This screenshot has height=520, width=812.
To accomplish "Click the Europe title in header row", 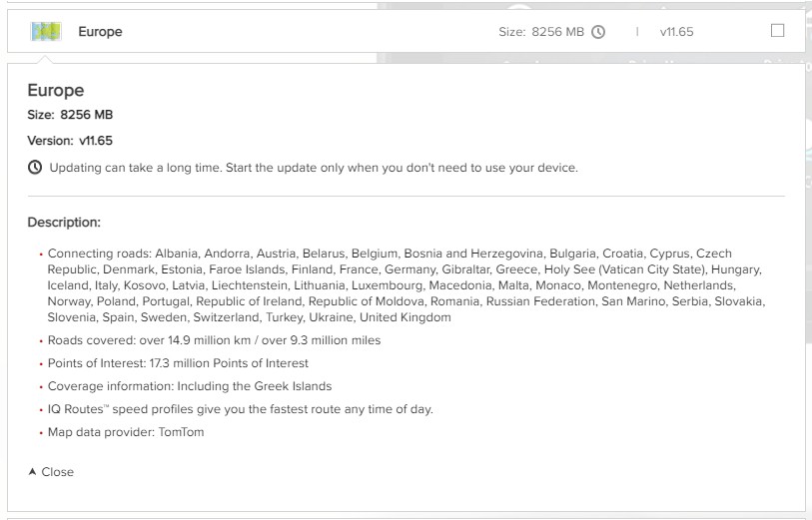I will point(101,32).
